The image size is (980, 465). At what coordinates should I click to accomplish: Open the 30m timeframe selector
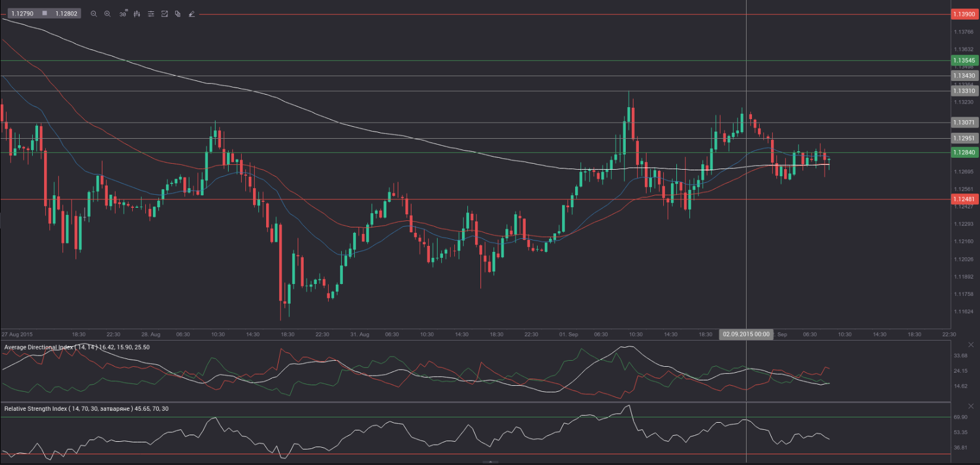(x=123, y=14)
